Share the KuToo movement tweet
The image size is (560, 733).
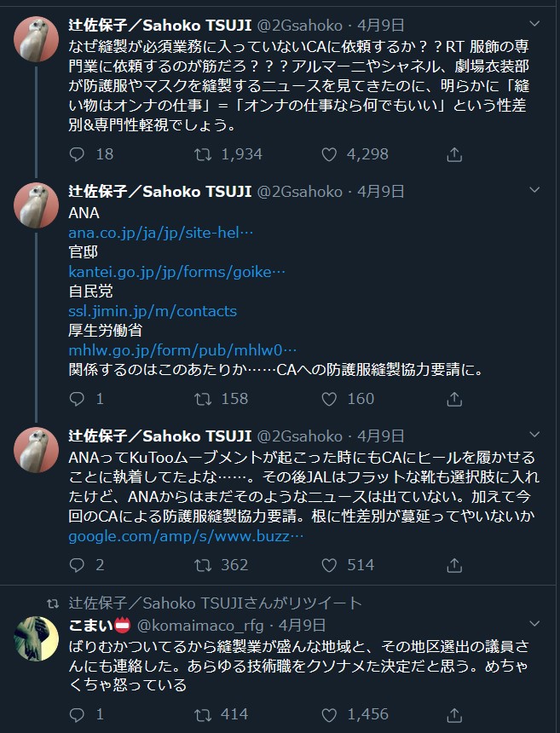454,564
